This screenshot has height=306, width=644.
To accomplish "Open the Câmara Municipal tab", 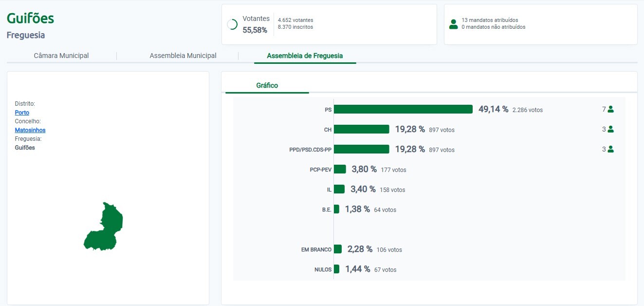I will click(61, 56).
